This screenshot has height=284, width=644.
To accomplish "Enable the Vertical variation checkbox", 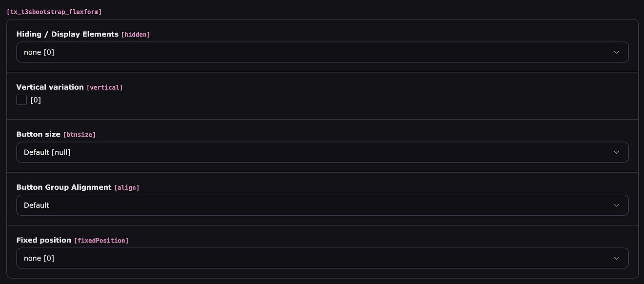I will 21,100.
